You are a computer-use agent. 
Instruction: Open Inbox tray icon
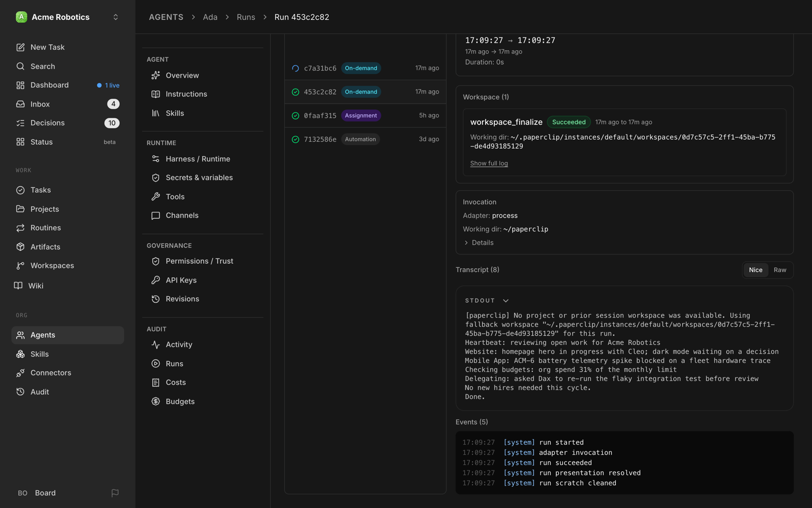[20, 104]
